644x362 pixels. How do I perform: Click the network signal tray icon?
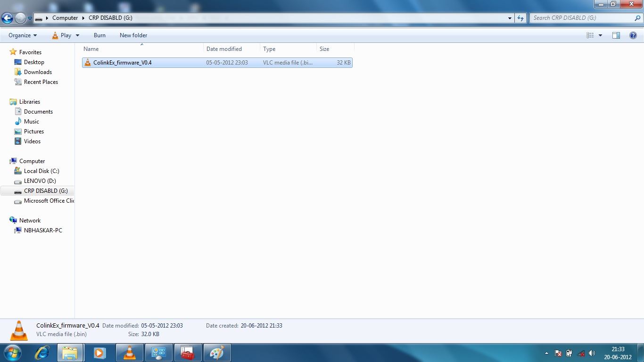pos(581,353)
